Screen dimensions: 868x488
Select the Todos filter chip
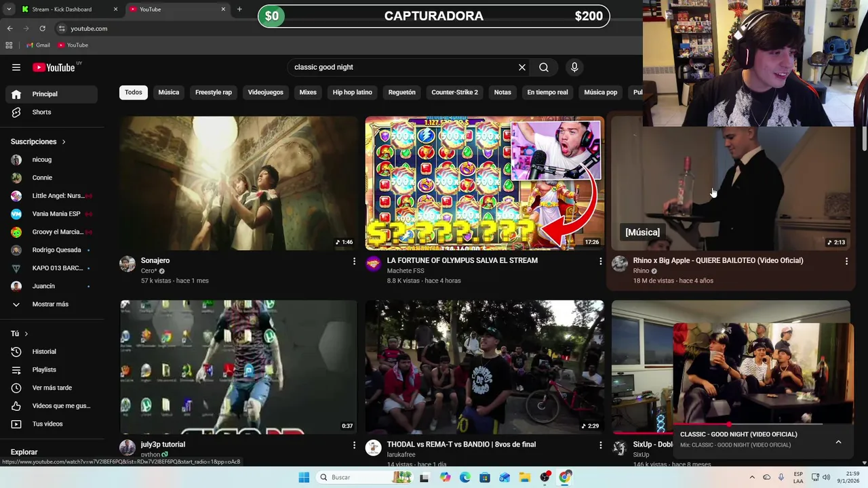pos(134,92)
